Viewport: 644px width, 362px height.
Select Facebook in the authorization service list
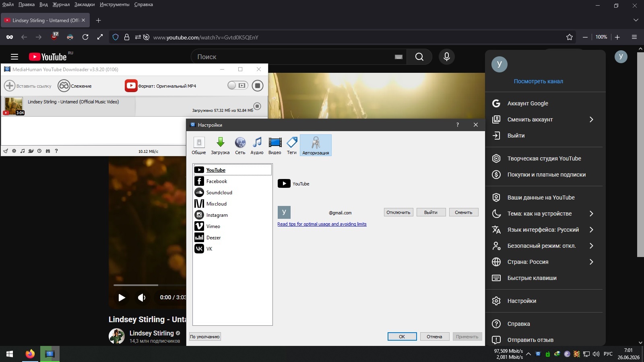(x=233, y=181)
